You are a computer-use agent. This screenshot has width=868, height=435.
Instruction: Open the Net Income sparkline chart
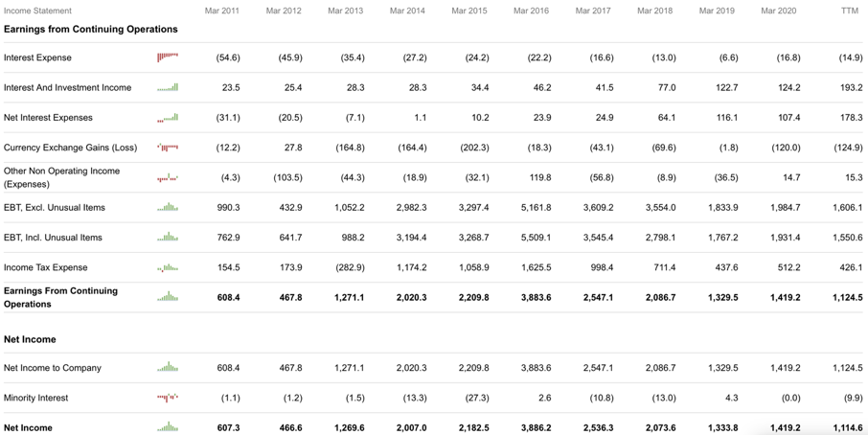tap(168, 426)
